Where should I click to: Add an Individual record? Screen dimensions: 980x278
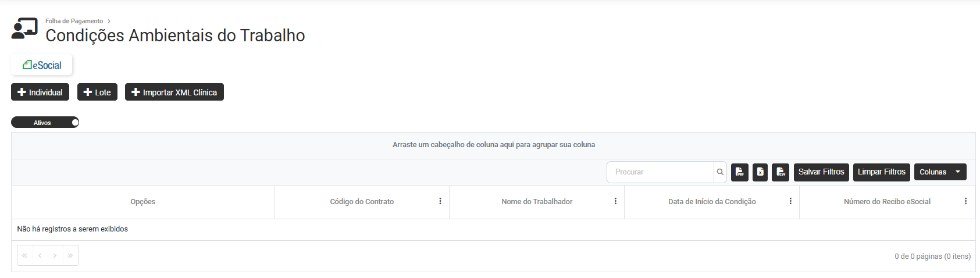point(40,92)
